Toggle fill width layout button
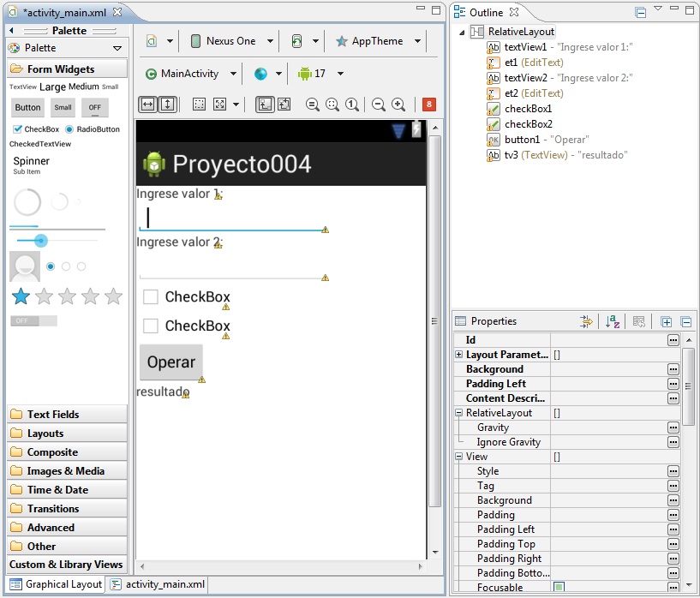The height and width of the screenshot is (598, 700). coord(147,105)
